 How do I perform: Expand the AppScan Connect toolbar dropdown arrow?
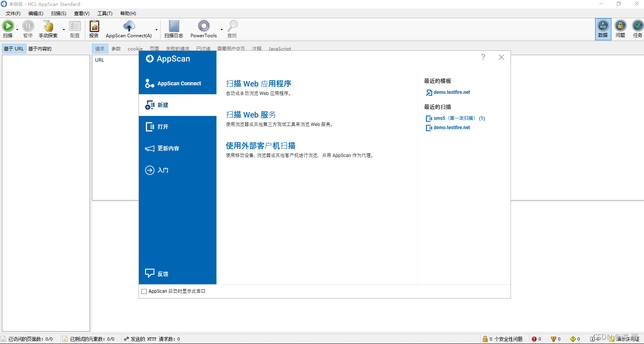157,29
